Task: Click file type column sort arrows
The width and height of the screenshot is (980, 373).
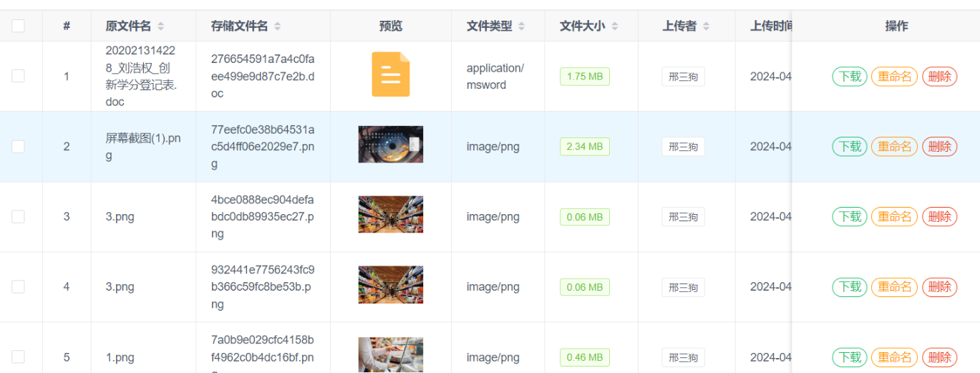Action: (521, 26)
